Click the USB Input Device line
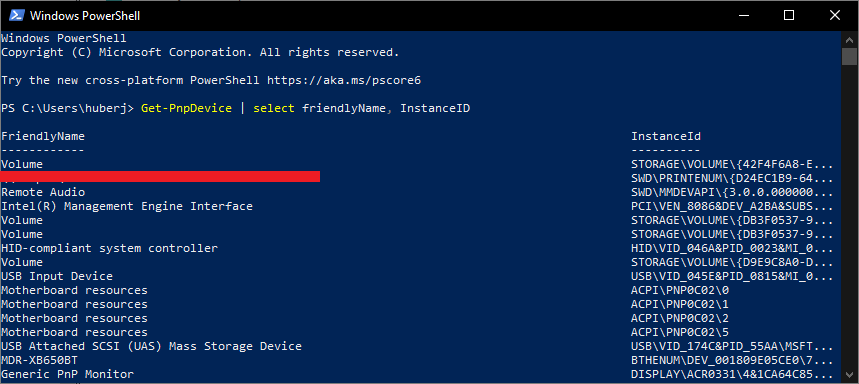 (57, 276)
